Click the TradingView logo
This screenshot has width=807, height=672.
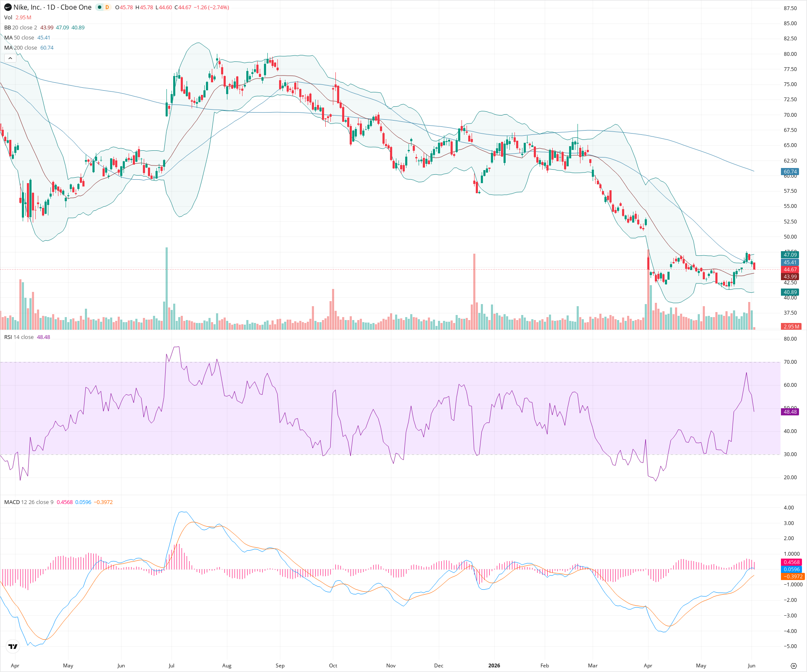click(13, 646)
